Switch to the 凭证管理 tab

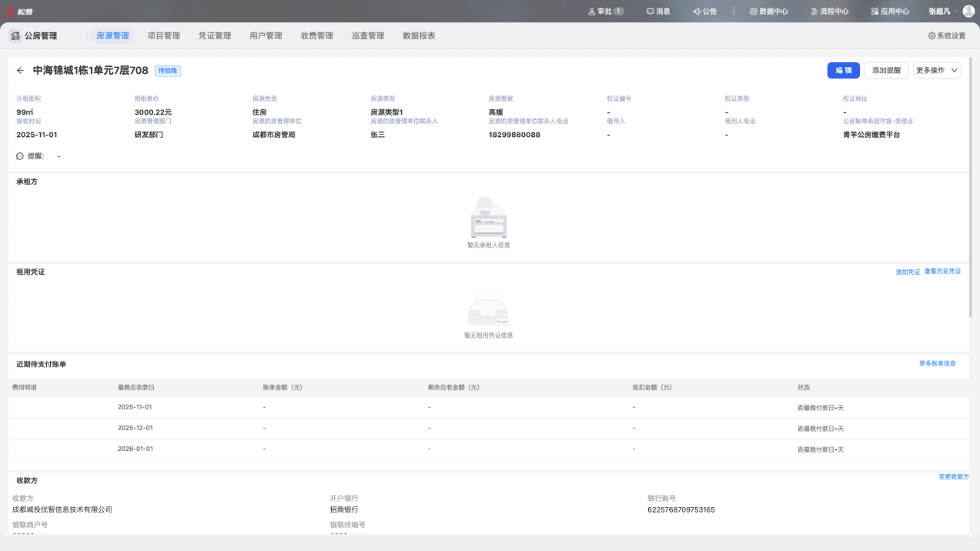pos(215,35)
